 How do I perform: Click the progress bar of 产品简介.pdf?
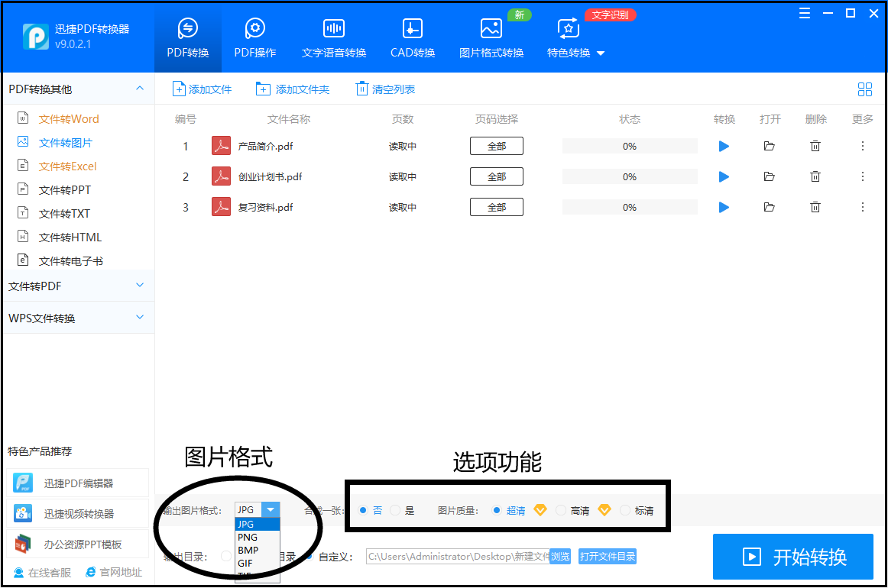[x=630, y=146]
